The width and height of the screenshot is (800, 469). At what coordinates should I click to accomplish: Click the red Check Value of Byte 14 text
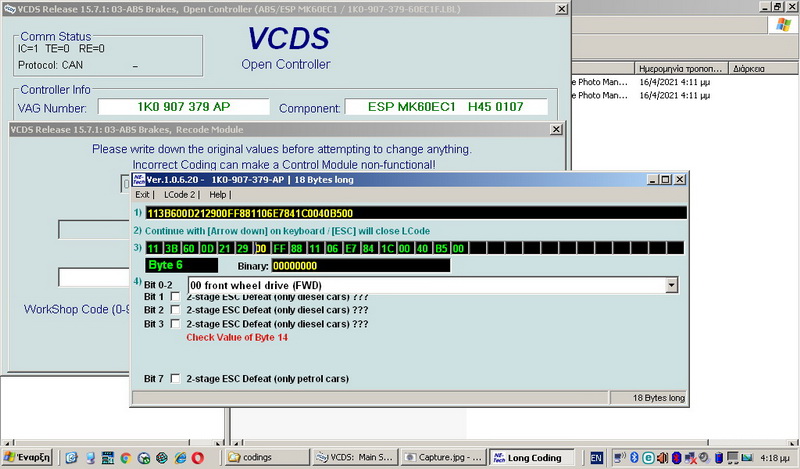[237, 337]
